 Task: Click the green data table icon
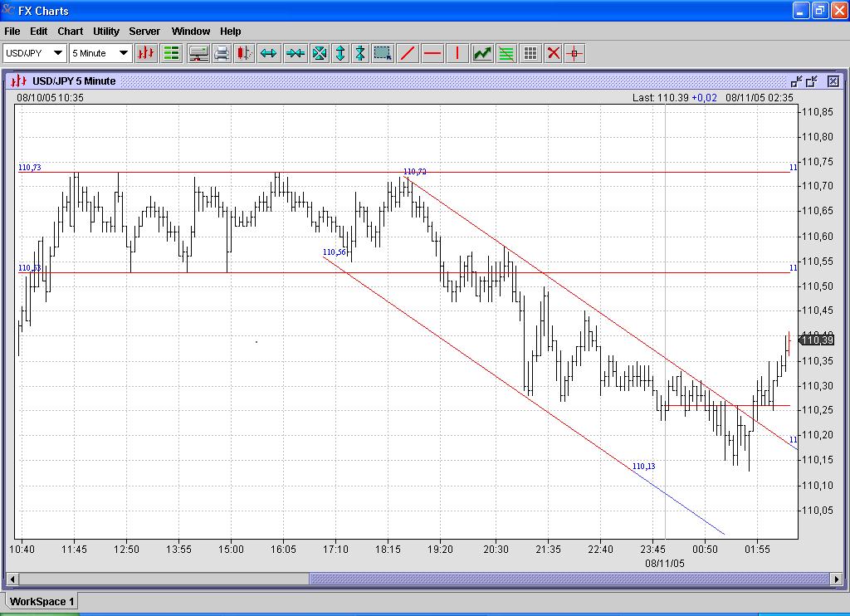coord(171,53)
